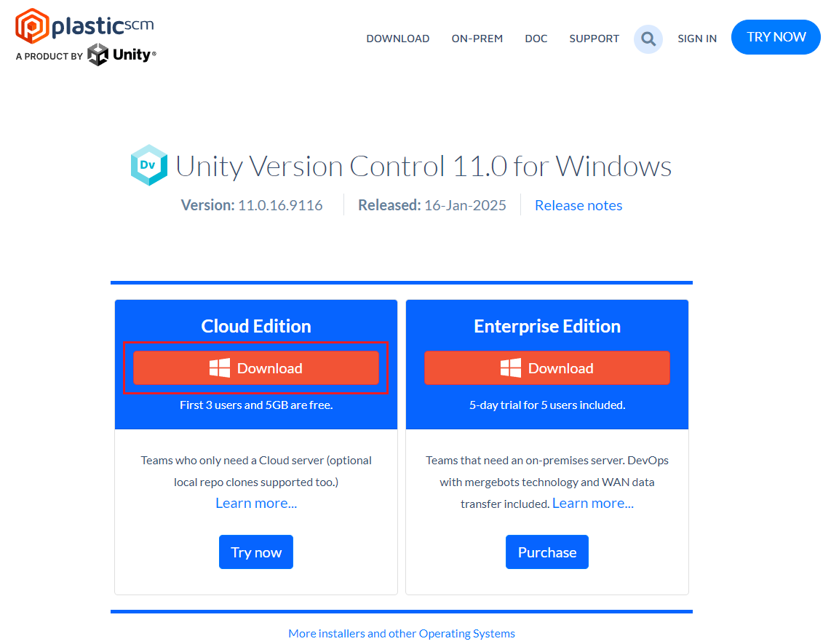Open Learn more under Enterprise Edition
The image size is (831, 644).
coord(593,503)
